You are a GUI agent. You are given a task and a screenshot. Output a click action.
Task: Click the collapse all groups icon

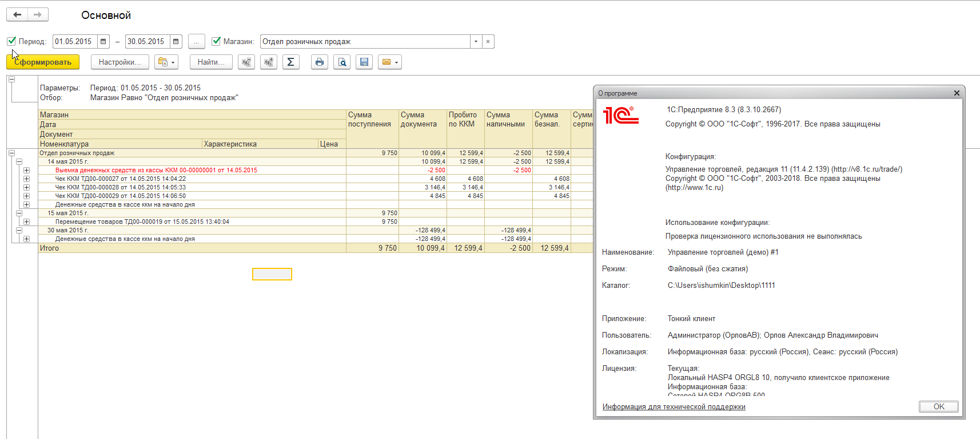(x=246, y=62)
